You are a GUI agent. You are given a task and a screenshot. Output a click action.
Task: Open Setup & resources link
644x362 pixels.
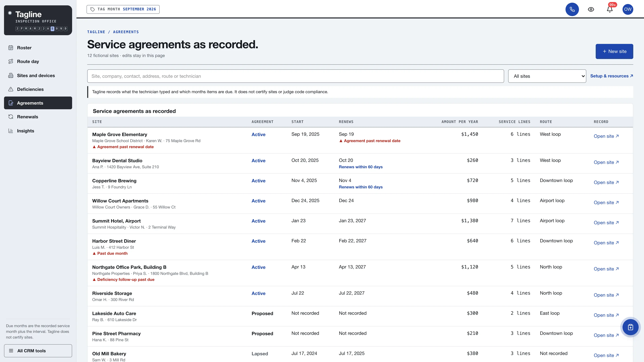611,76
